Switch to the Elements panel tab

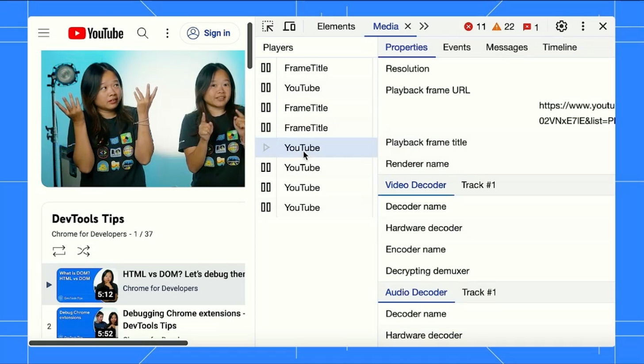[x=336, y=27]
